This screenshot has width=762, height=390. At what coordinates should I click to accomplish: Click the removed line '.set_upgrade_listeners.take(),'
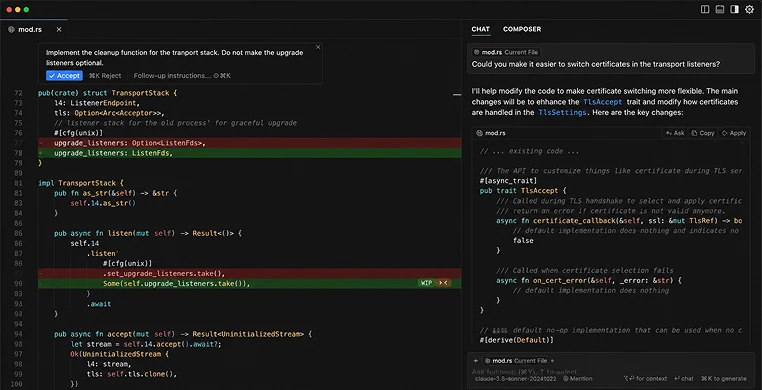pos(250,273)
